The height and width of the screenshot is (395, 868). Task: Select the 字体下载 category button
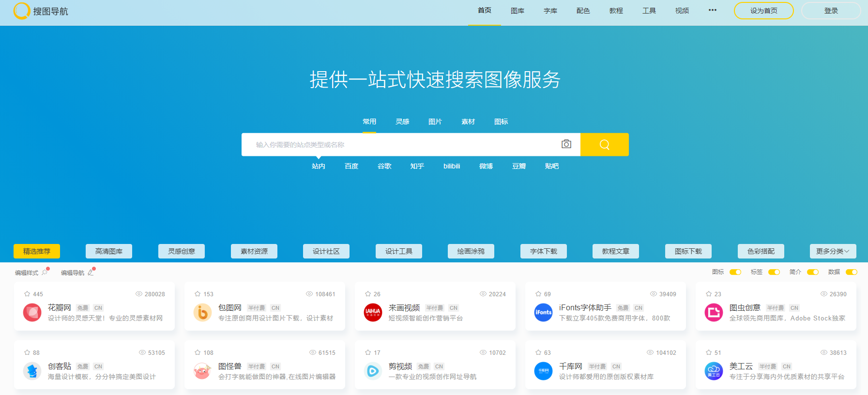tap(544, 251)
